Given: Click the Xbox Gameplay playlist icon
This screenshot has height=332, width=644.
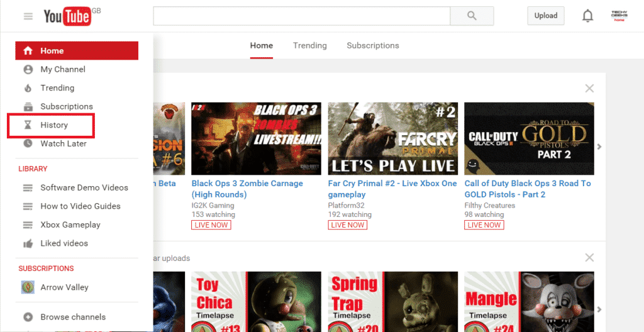Looking at the screenshot, I should (x=28, y=224).
